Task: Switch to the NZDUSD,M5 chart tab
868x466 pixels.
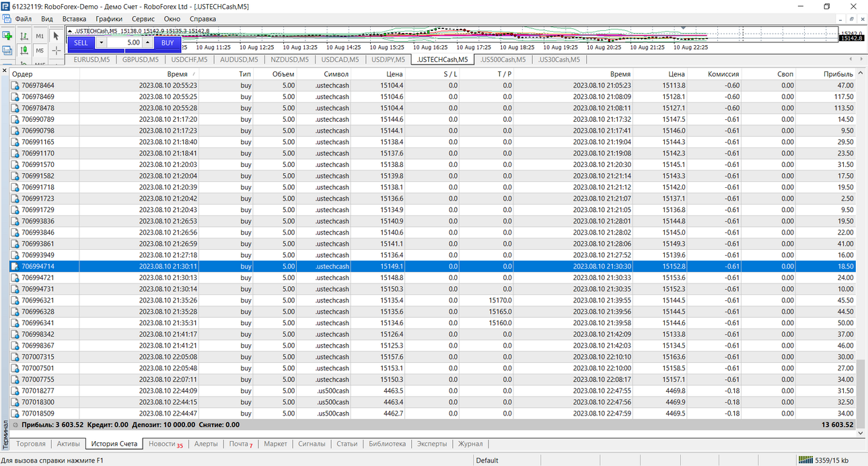Action: (289, 59)
